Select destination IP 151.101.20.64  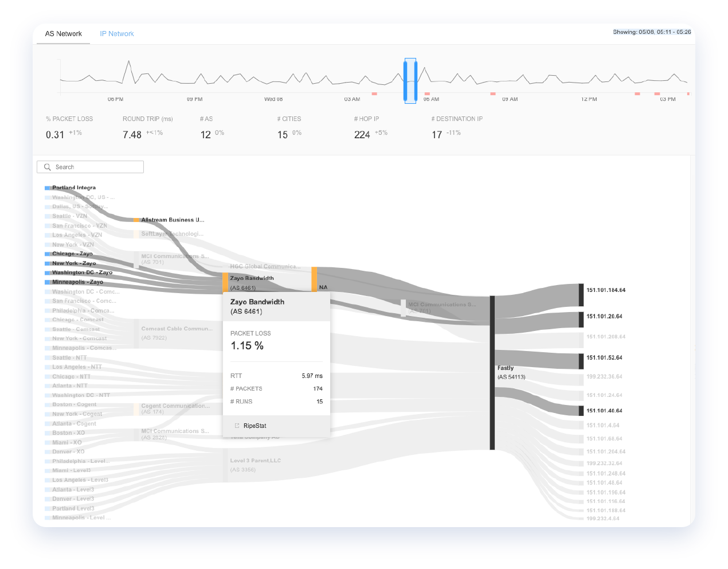[x=604, y=317]
